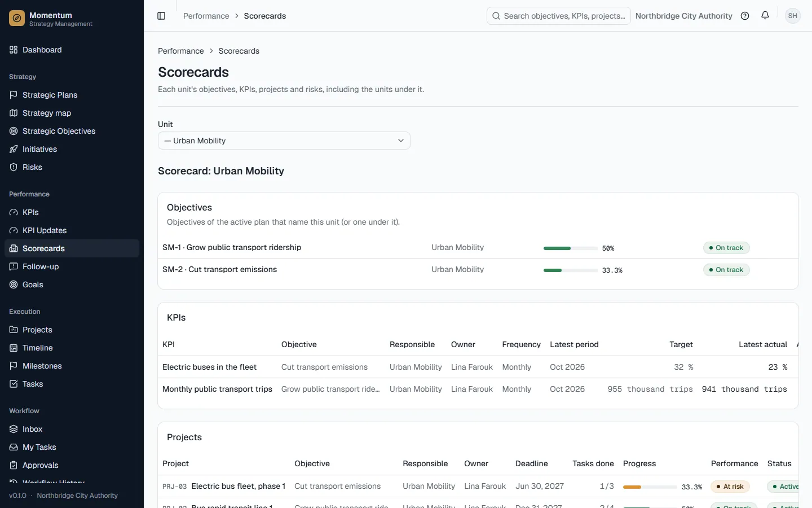Click Northbridge City Authority in the top bar
Viewport: 812px width, 508px height.
coord(684,16)
